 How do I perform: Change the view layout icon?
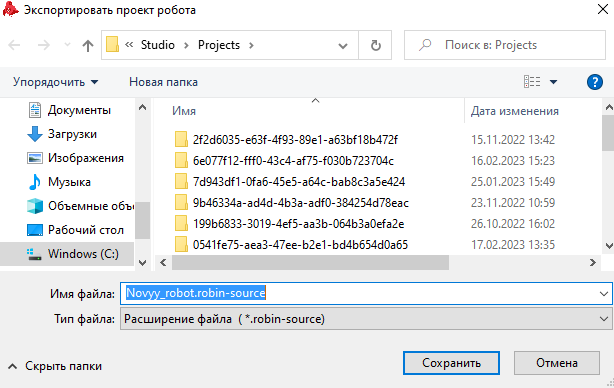coord(532,82)
